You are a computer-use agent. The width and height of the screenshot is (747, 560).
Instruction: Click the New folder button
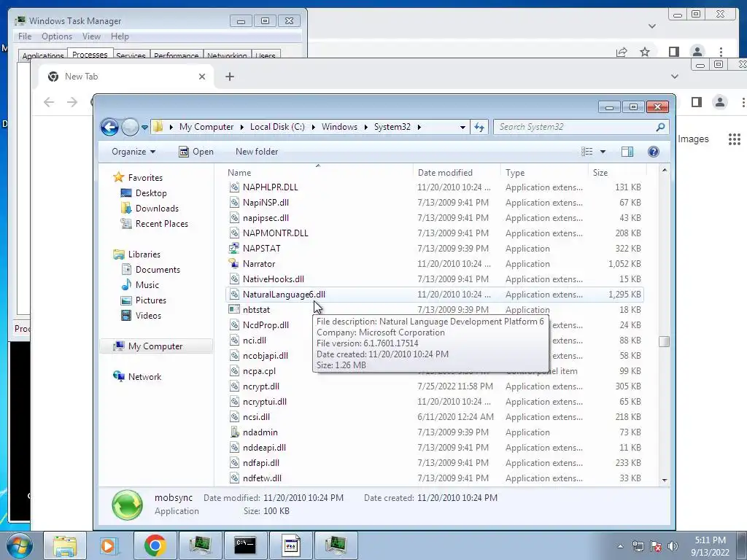[257, 152]
